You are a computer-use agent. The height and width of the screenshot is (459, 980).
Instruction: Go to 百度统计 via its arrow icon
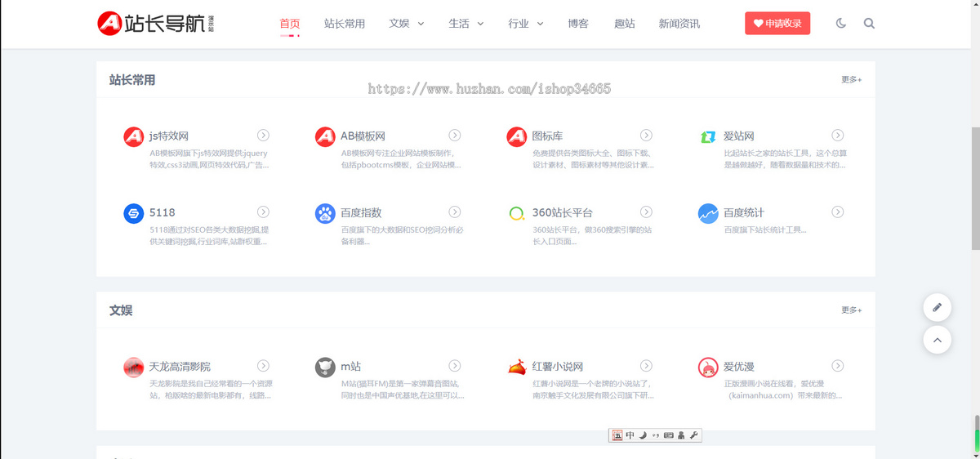click(x=838, y=212)
